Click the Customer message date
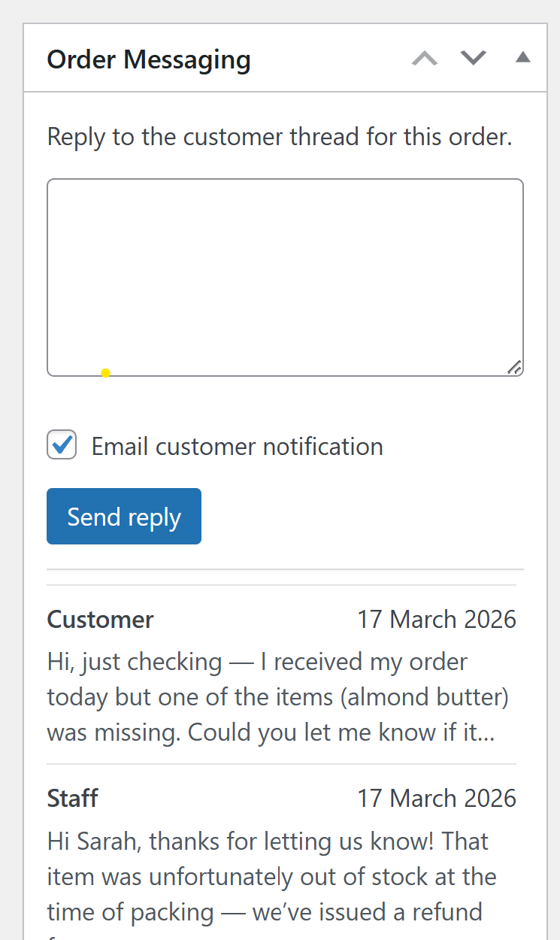The height and width of the screenshot is (940, 560). pos(436,620)
